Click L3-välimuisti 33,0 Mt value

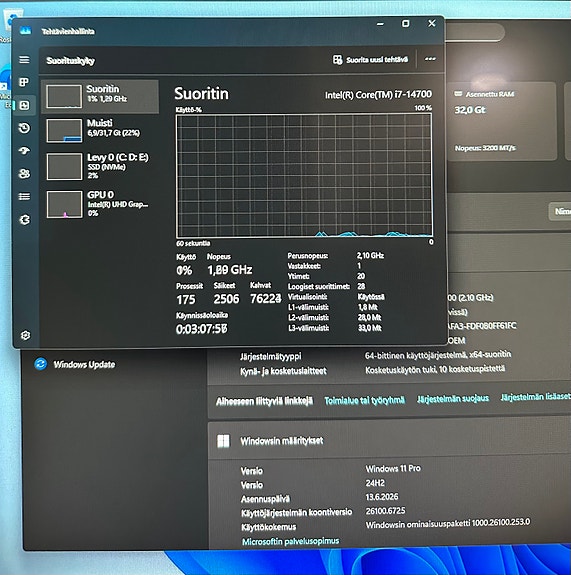click(370, 328)
